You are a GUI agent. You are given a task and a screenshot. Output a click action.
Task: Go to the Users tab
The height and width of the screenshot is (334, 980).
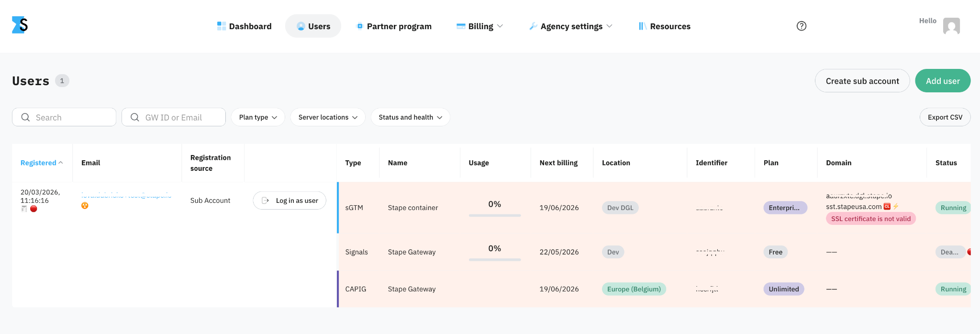tap(313, 26)
